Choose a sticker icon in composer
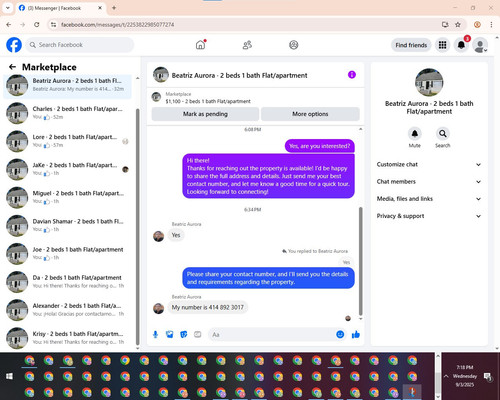 pos(184,334)
